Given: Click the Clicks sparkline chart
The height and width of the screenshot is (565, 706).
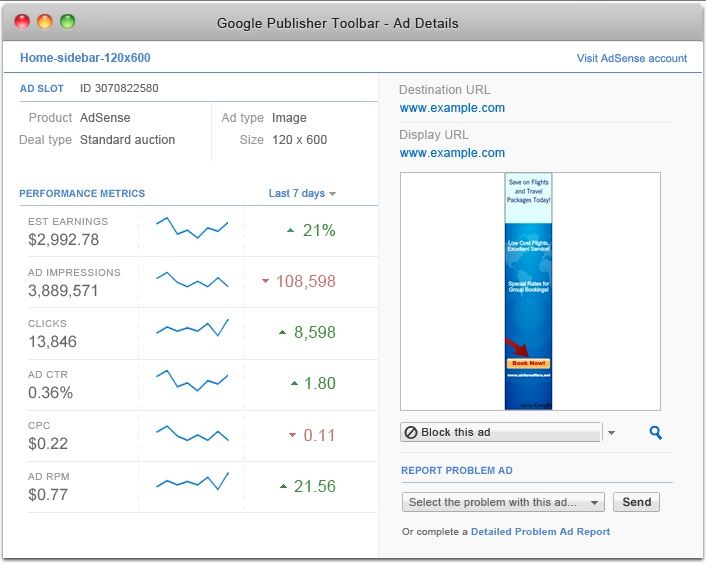Looking at the screenshot, I should 192,328.
